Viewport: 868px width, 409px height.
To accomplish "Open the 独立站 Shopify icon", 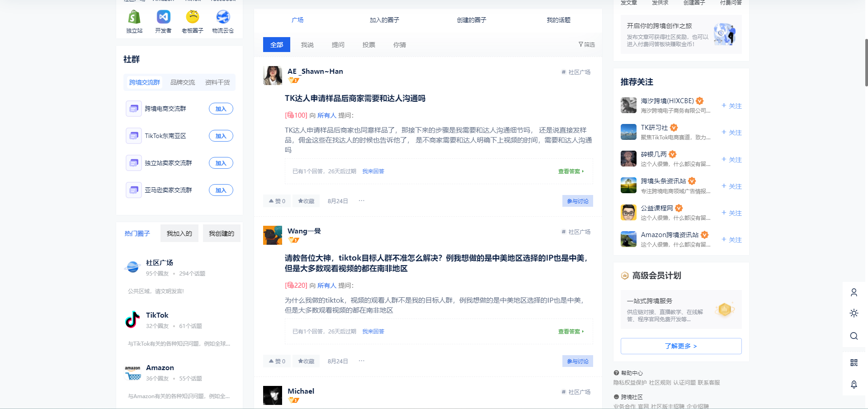I will coord(134,17).
